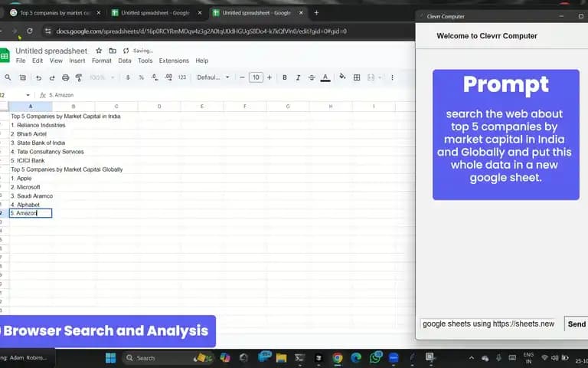Click the font size field showing 10

click(x=256, y=77)
